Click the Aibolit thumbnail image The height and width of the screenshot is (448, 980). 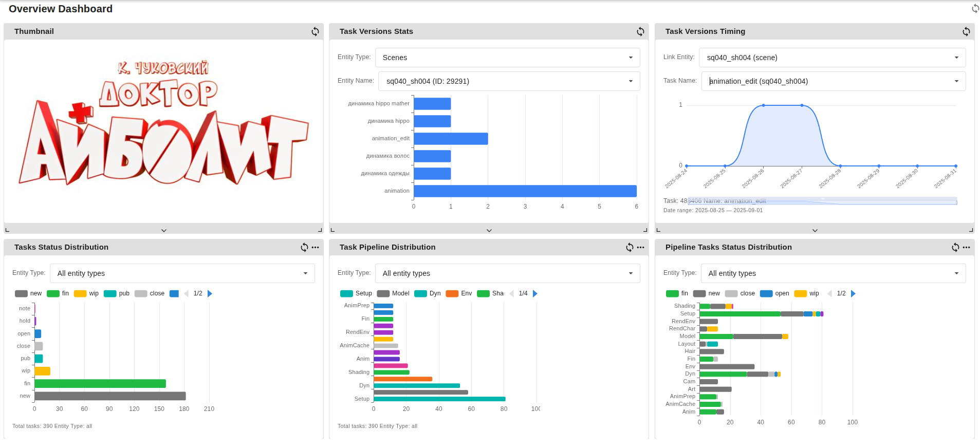coord(163,128)
